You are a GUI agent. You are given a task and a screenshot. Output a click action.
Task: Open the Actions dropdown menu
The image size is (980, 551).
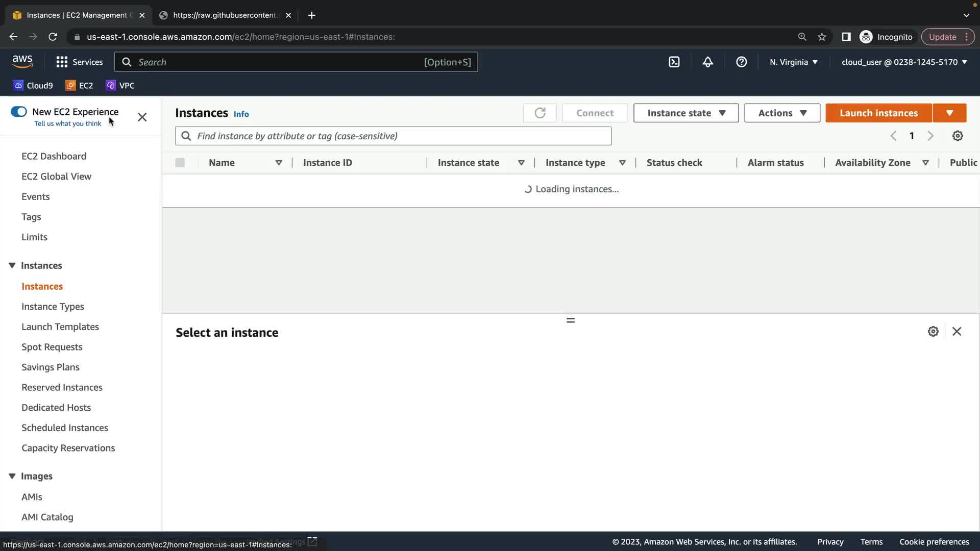click(781, 113)
